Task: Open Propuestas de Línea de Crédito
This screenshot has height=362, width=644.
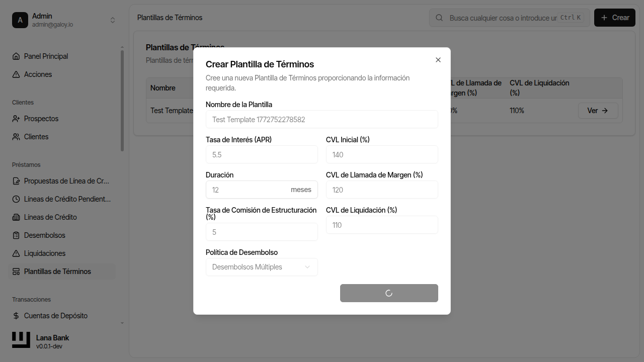Action: click(66, 181)
